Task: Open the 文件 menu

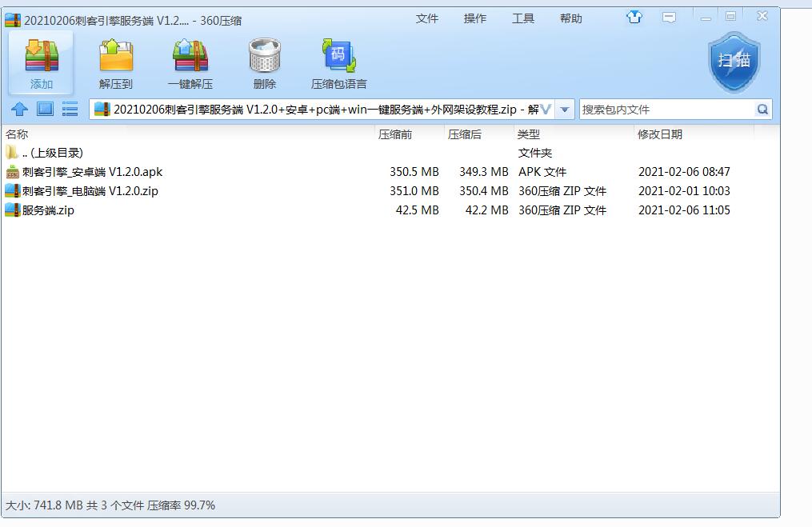Action: pyautogui.click(x=426, y=18)
